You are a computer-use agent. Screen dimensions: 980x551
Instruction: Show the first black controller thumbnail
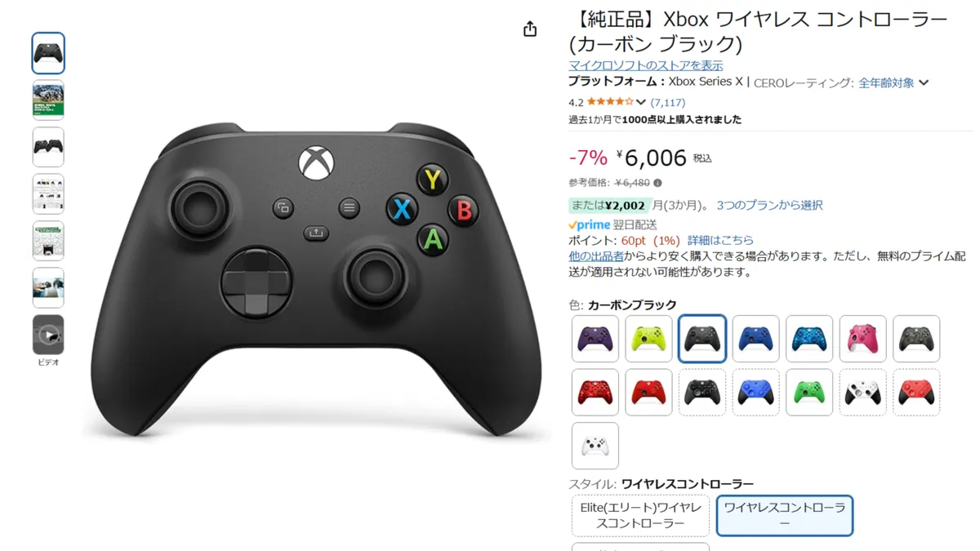click(x=48, y=53)
